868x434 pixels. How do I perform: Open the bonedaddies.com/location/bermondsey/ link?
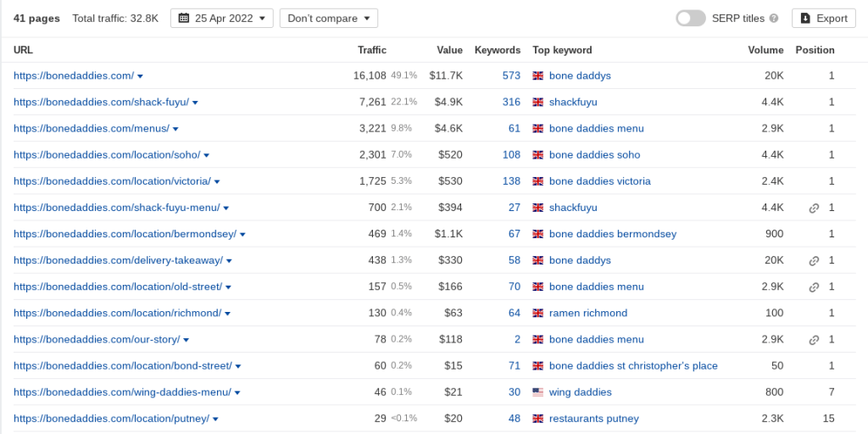[125, 234]
